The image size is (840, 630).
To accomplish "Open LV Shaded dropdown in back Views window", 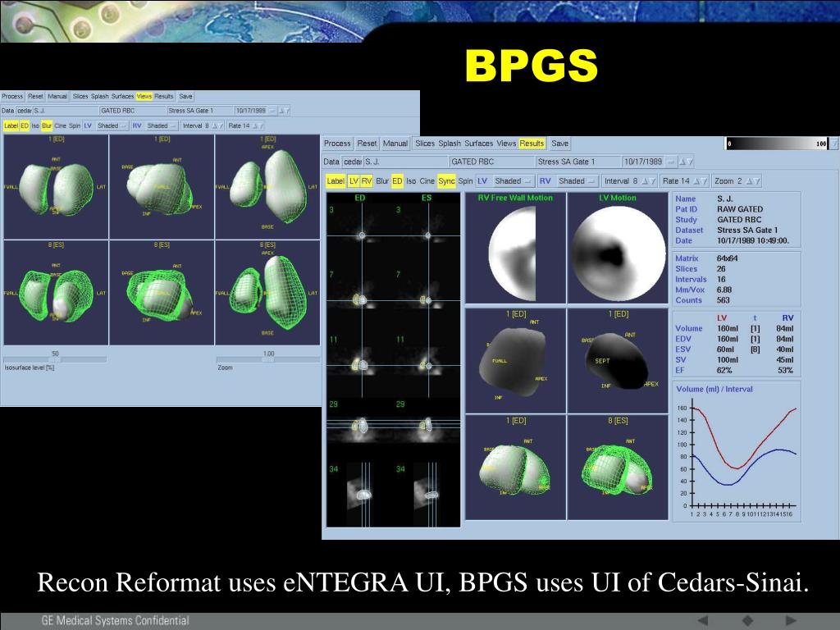I will (x=112, y=126).
